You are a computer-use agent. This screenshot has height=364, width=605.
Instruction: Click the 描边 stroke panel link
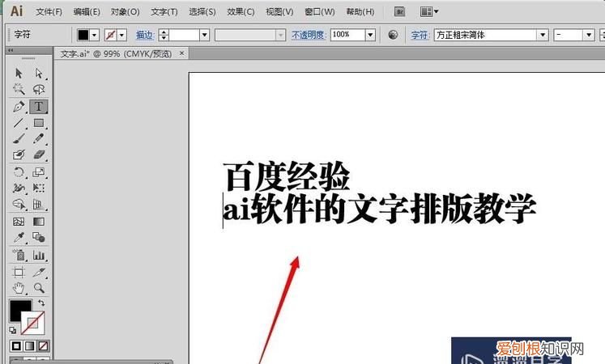point(145,35)
